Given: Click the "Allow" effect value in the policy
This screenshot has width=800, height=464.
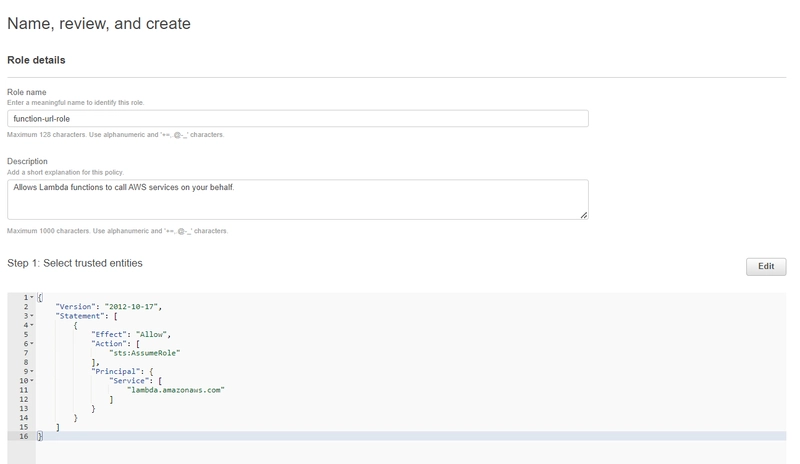Looking at the screenshot, I should pos(152,334).
